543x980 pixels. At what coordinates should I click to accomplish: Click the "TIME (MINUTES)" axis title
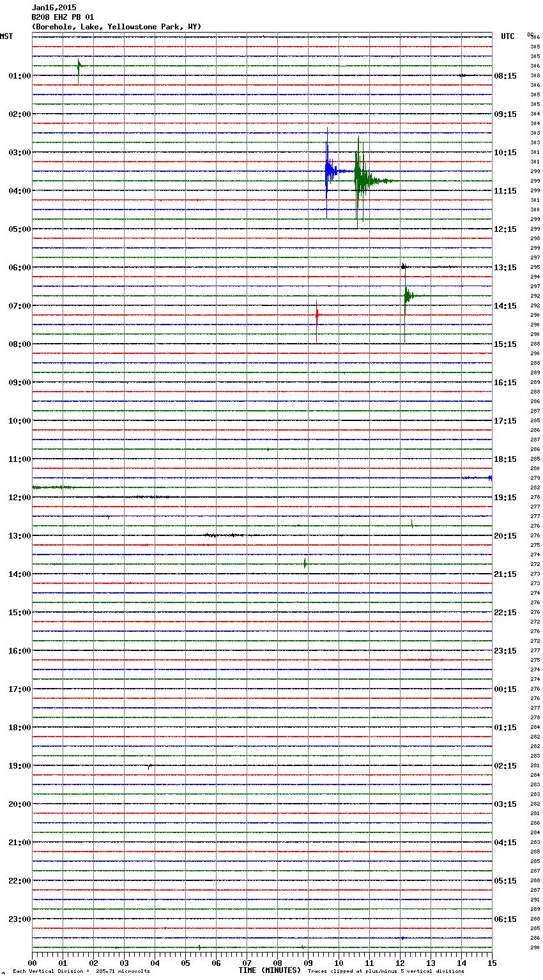click(270, 970)
